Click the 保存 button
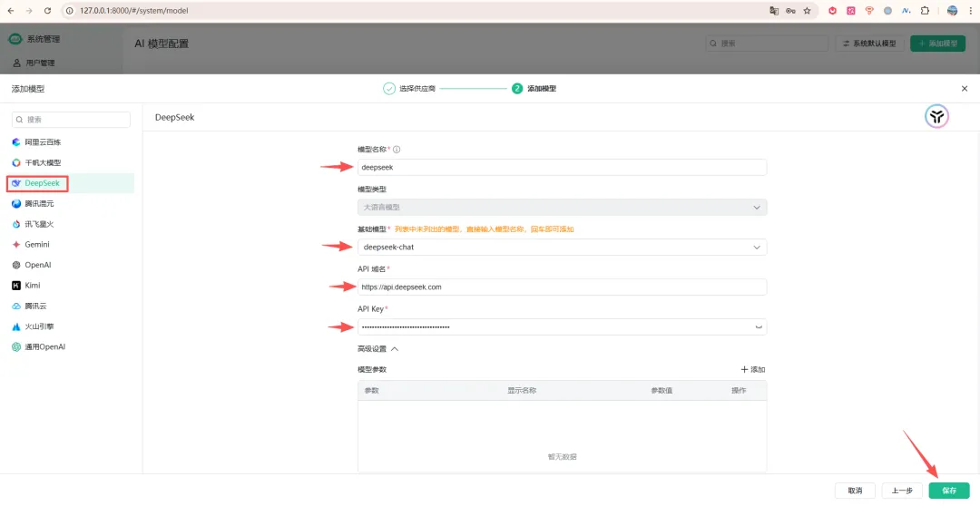 tap(949, 491)
